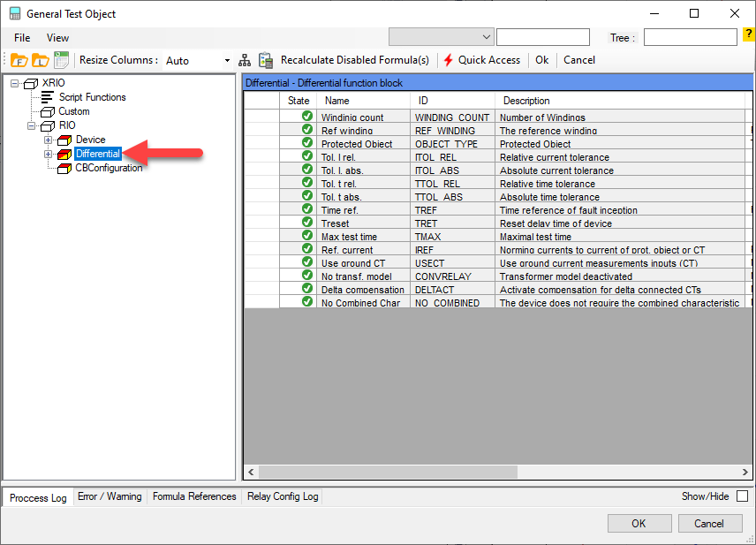Click the second folder icon in the toolbar
Screen dimensions: 756x545
point(41,60)
